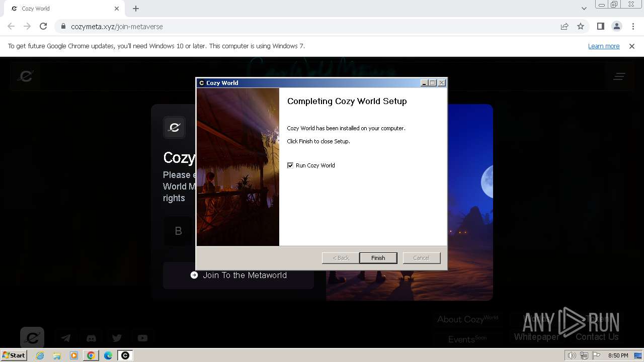The image size is (644, 362).
Task: Uncheck Run Cozy World checkbox
Action: (290, 165)
